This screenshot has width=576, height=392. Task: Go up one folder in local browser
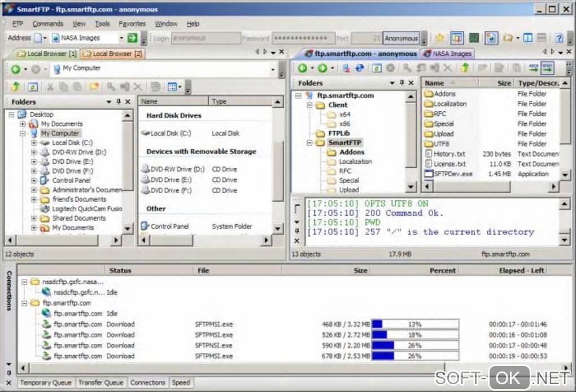tap(15, 86)
